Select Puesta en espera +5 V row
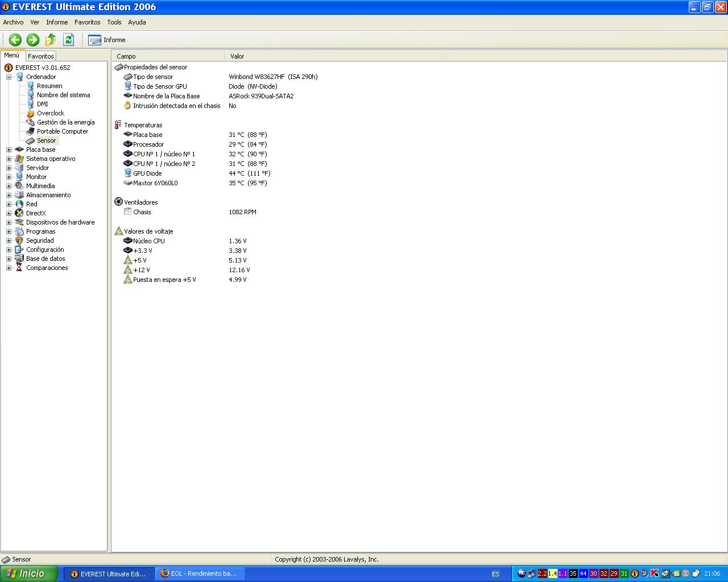The height and width of the screenshot is (582, 728). click(185, 280)
